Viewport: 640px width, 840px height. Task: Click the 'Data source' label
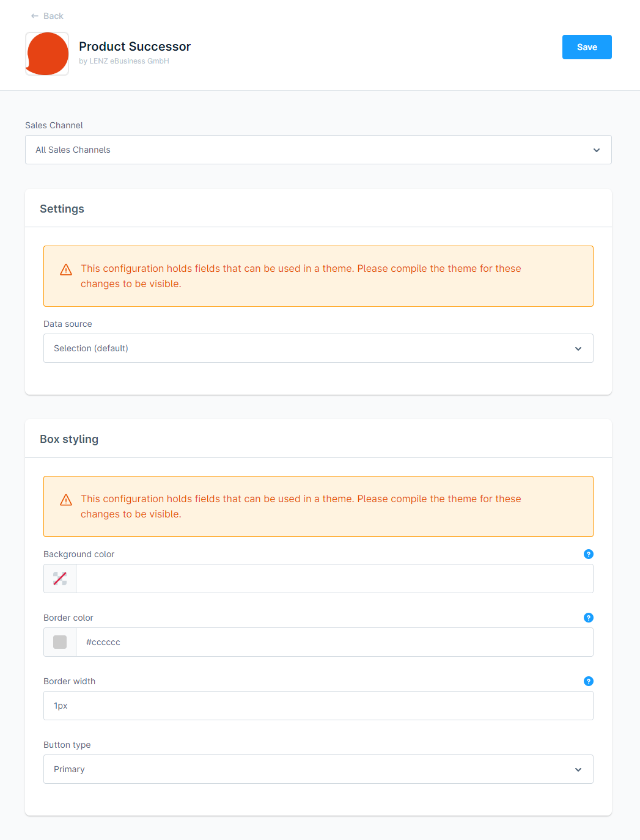68,324
